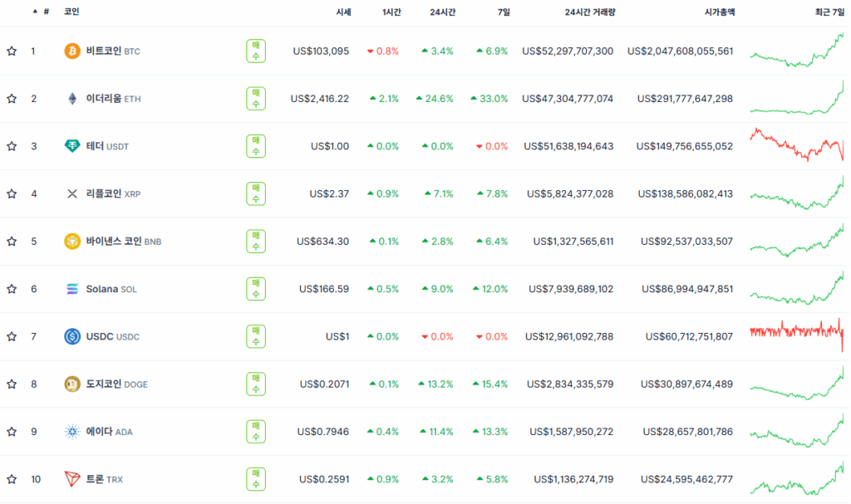851x504 pixels.
Task: Click the Tron TRX red logo icon
Action: pyautogui.click(x=72, y=479)
